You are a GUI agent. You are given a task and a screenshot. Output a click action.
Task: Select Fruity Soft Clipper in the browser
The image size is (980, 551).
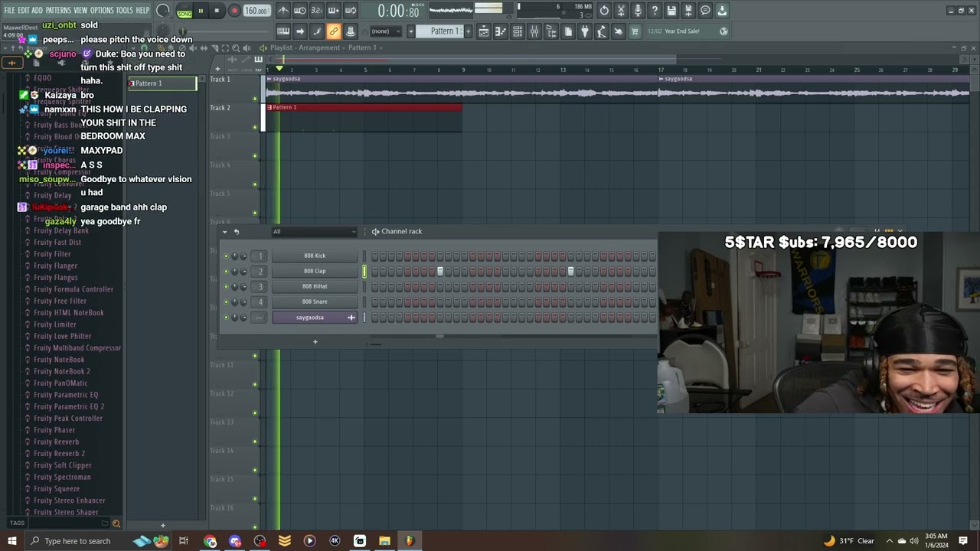pyautogui.click(x=62, y=465)
